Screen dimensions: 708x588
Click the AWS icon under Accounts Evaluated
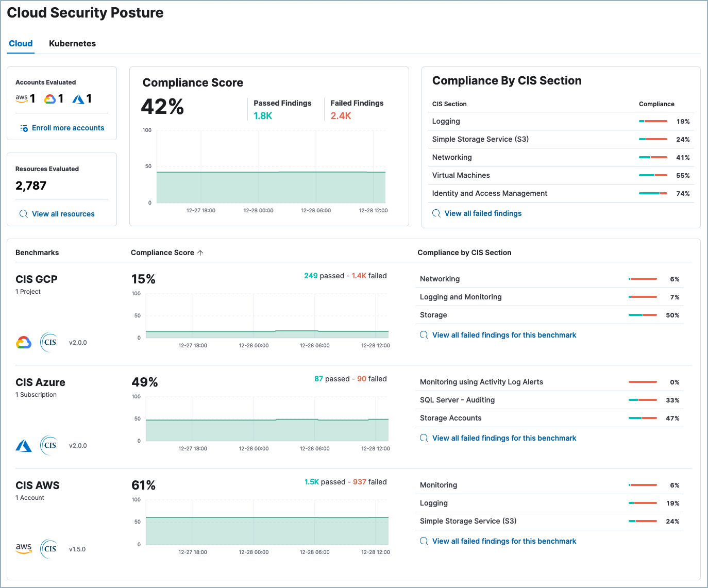pyautogui.click(x=22, y=98)
